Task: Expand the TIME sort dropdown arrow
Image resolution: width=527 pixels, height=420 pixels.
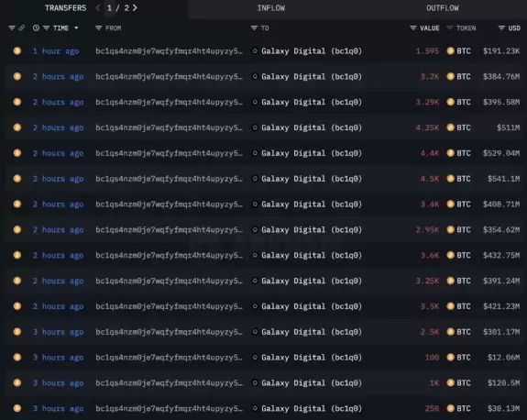Action: click(x=76, y=28)
